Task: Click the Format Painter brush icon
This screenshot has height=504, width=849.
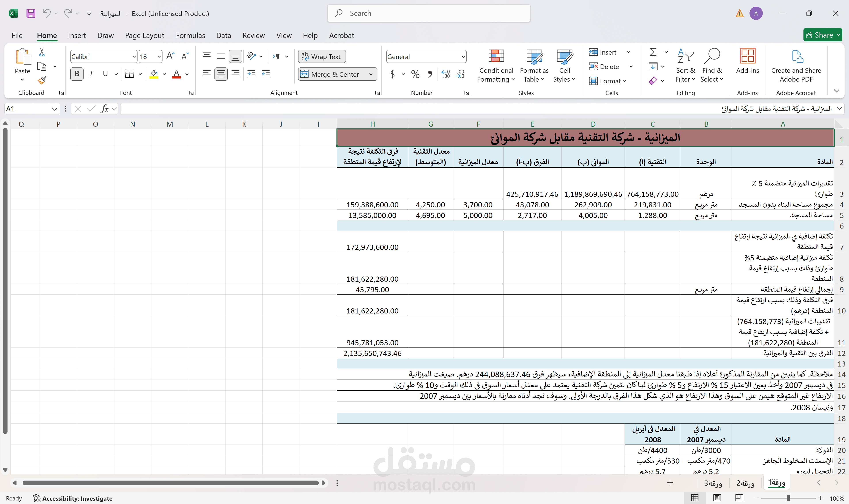Action: [x=42, y=80]
